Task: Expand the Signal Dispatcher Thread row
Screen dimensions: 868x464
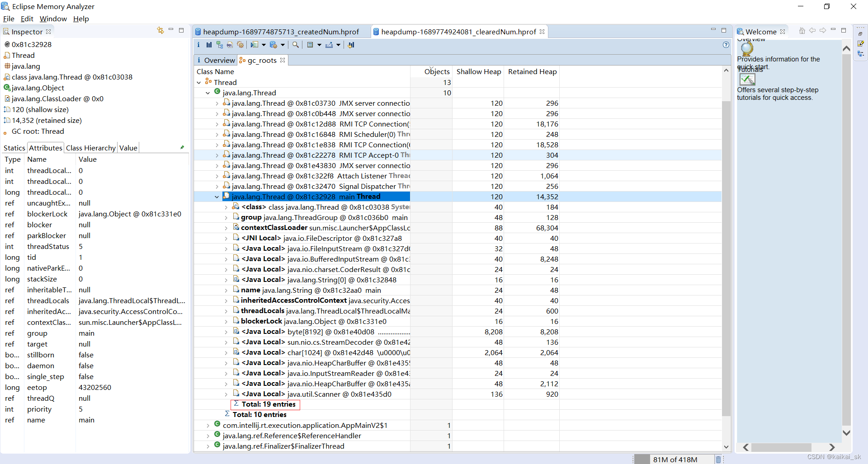Action: pos(217,187)
